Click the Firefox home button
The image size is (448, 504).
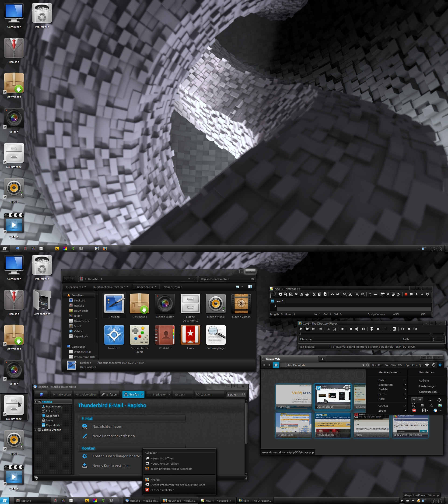point(276,365)
